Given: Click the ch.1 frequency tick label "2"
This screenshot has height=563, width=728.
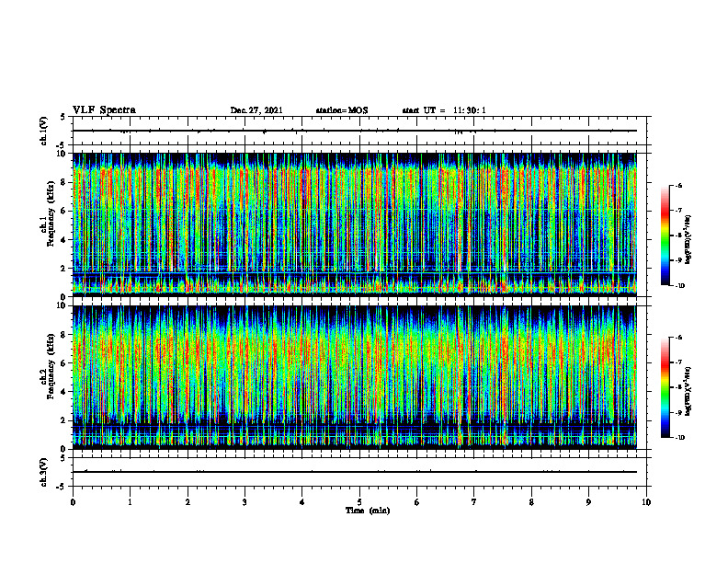Looking at the screenshot, I should (x=63, y=269).
